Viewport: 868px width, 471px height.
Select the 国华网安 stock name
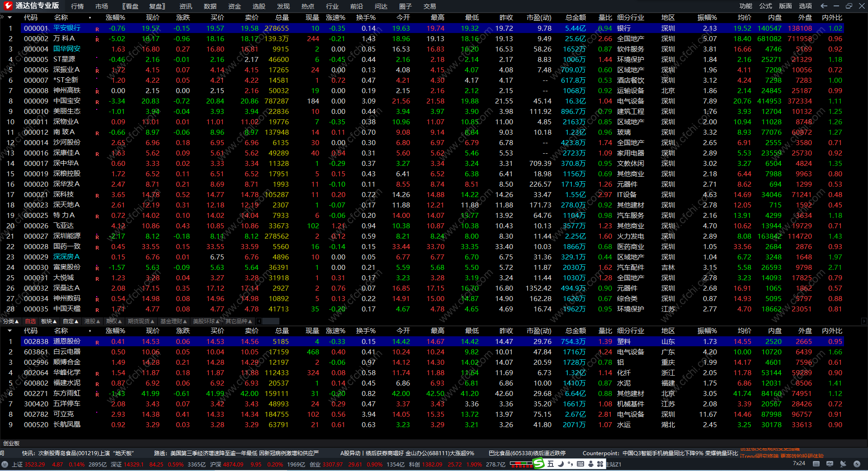tap(67, 49)
